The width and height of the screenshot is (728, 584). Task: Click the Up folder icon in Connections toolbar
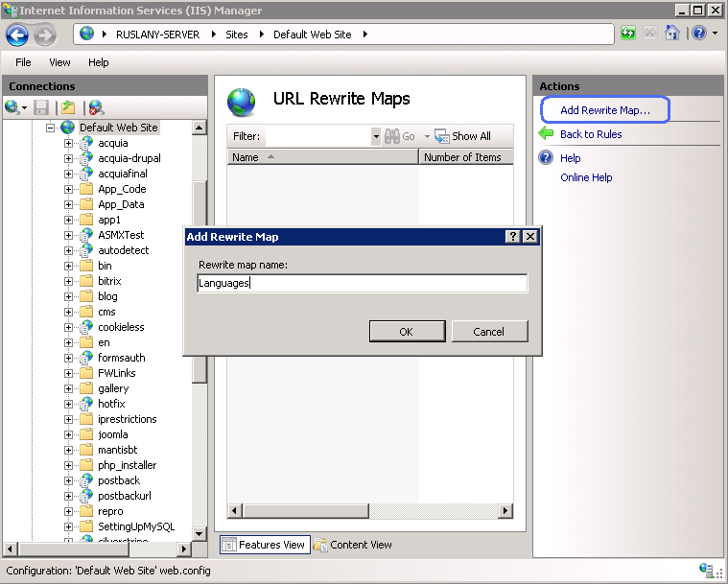click(68, 107)
